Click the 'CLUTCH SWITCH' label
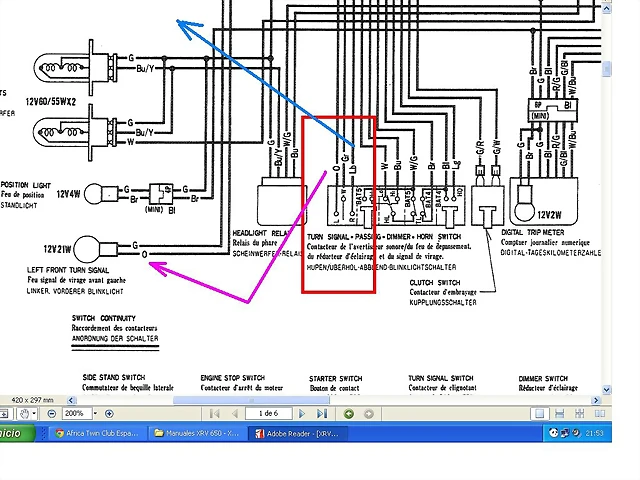The height and width of the screenshot is (480, 640). pos(435,282)
